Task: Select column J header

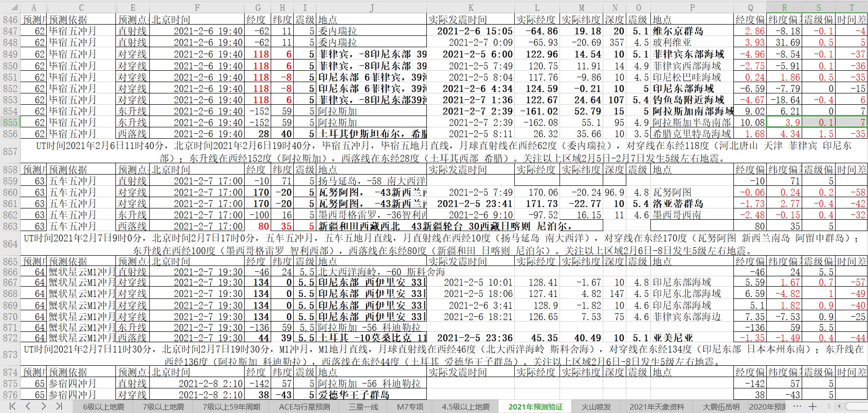Action: pyautogui.click(x=372, y=7)
